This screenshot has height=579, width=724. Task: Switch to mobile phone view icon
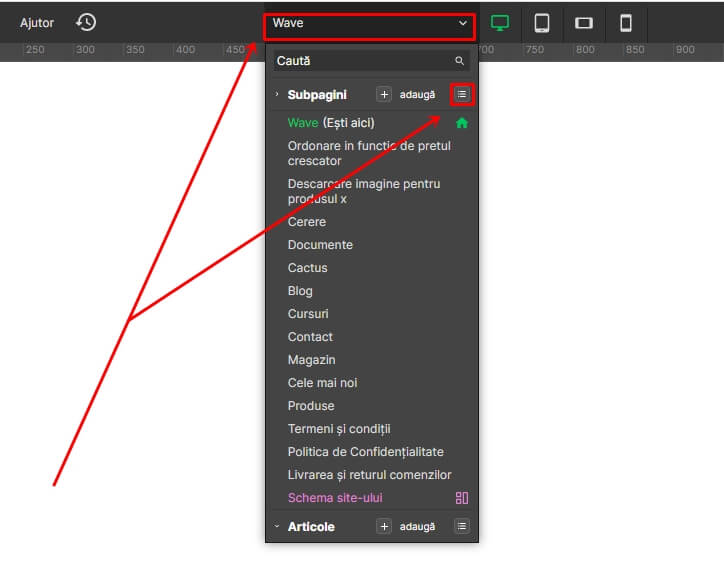[x=626, y=22]
